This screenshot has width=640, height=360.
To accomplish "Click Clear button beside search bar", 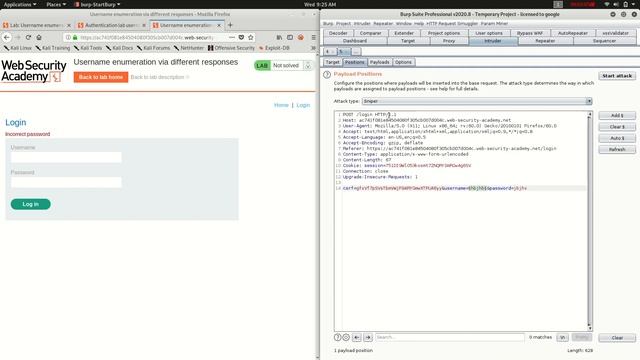I will click(617, 338).
